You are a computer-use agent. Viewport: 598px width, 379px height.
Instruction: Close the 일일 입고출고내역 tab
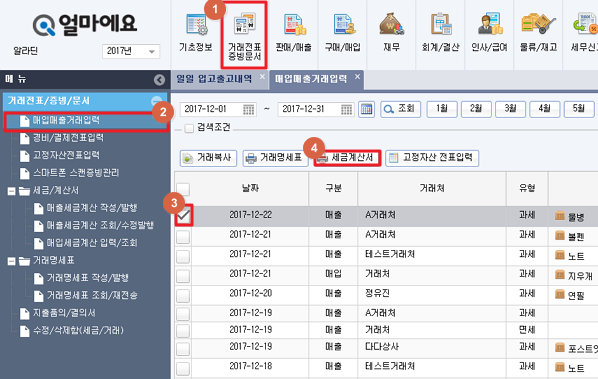[262, 77]
